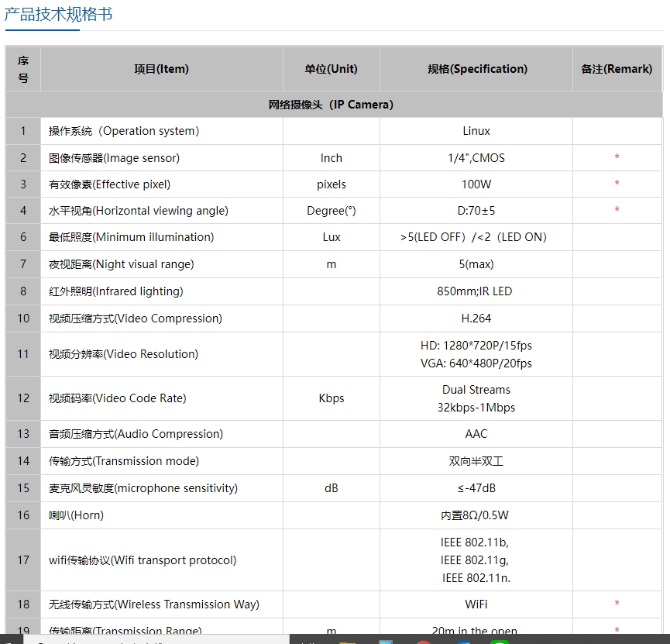Viewport: 670px width, 644px height.
Task: Click the 产品技术规格书 section heading
Action: tap(59, 15)
